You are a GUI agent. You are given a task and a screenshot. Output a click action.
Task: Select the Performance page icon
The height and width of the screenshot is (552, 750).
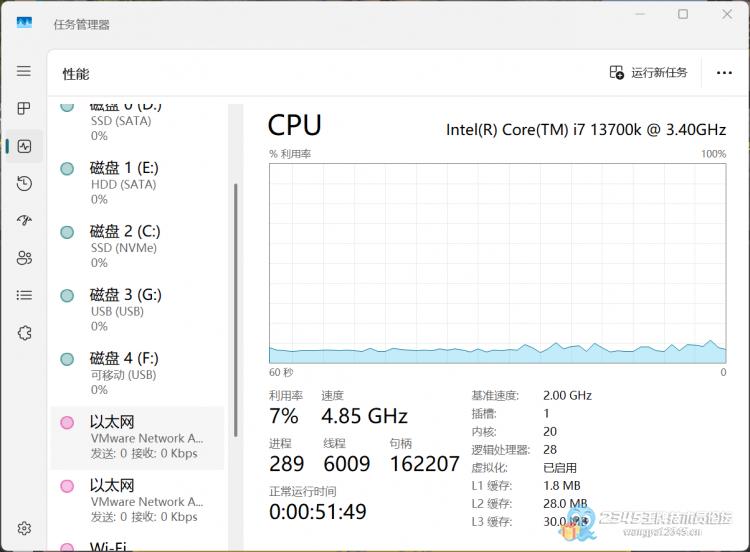pos(24,146)
